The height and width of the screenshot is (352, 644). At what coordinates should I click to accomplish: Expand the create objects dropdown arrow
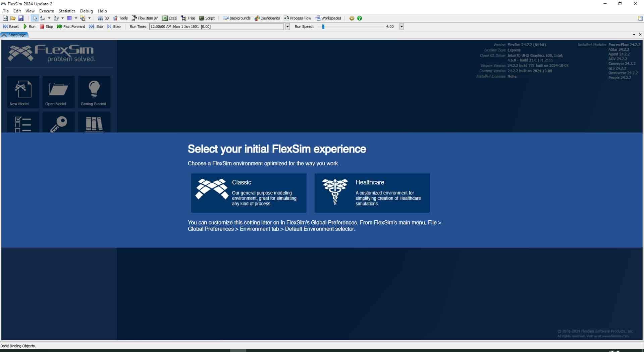pos(76,18)
